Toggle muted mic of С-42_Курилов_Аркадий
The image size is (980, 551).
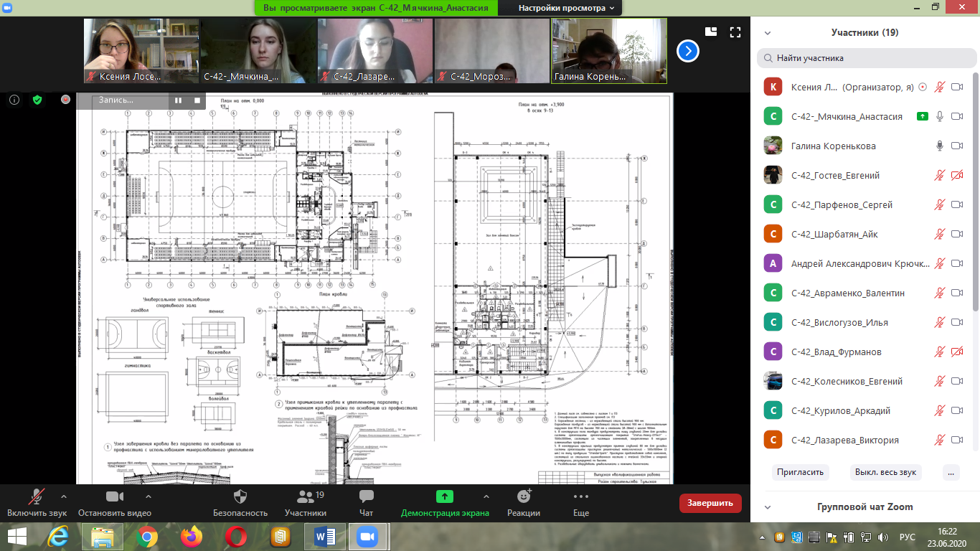pos(939,410)
